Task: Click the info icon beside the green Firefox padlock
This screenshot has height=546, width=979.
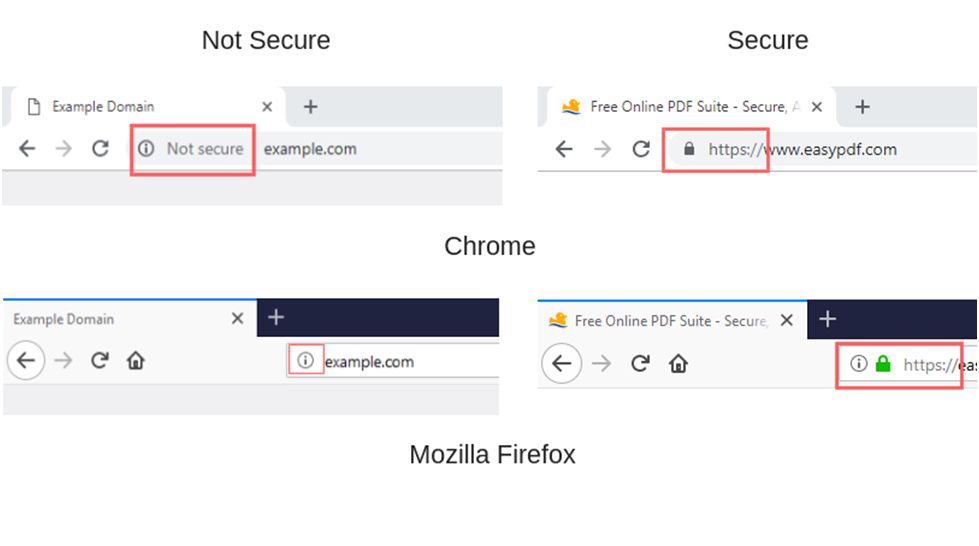Action: pyautogui.click(x=858, y=364)
